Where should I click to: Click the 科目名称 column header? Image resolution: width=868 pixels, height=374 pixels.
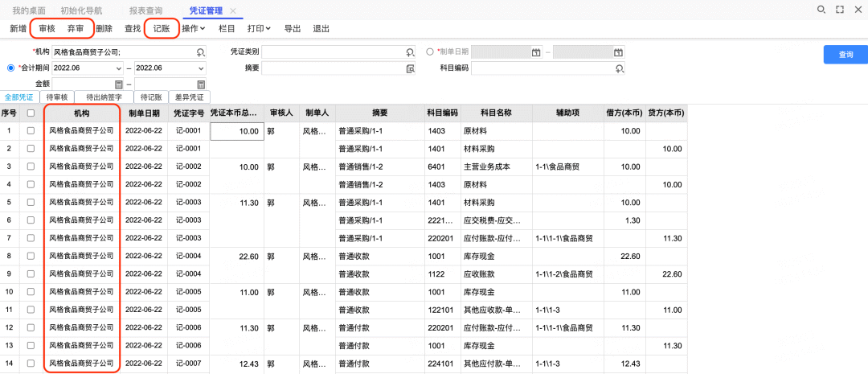pos(496,113)
